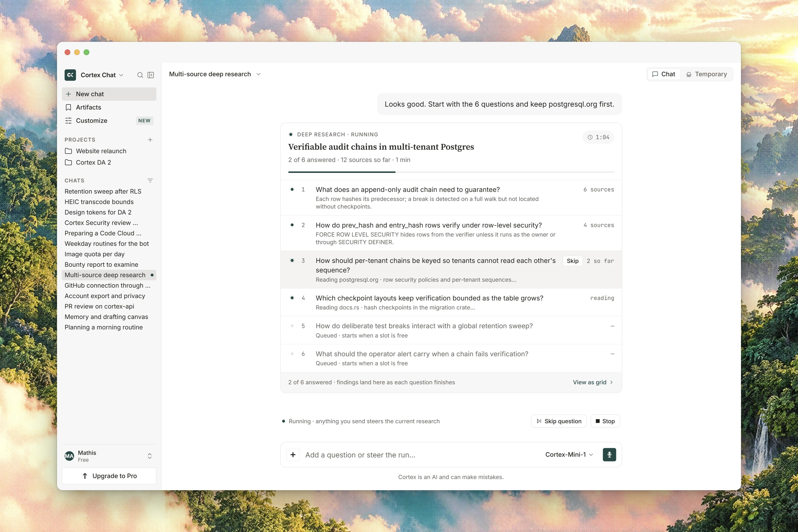Expand question 2 about prev_hash and entry_hash
The width and height of the screenshot is (798, 532).
(451, 233)
